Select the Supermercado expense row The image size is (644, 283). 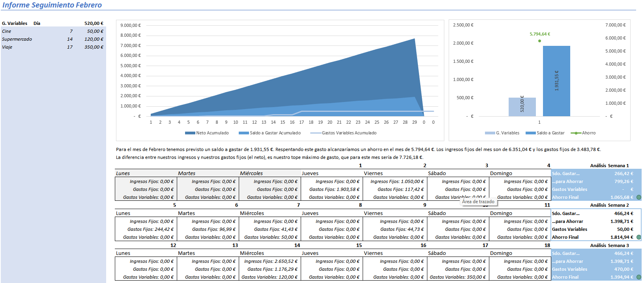click(53, 39)
